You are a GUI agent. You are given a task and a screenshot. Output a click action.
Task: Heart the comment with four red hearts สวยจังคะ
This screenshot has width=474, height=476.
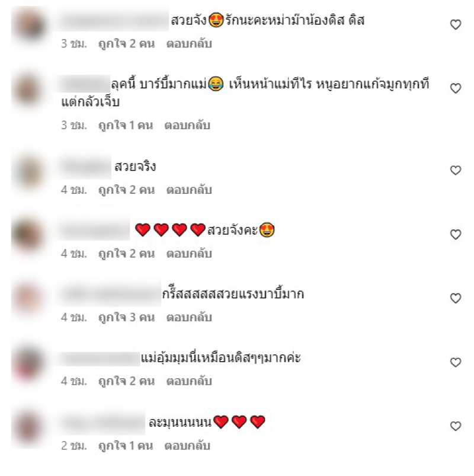(455, 234)
